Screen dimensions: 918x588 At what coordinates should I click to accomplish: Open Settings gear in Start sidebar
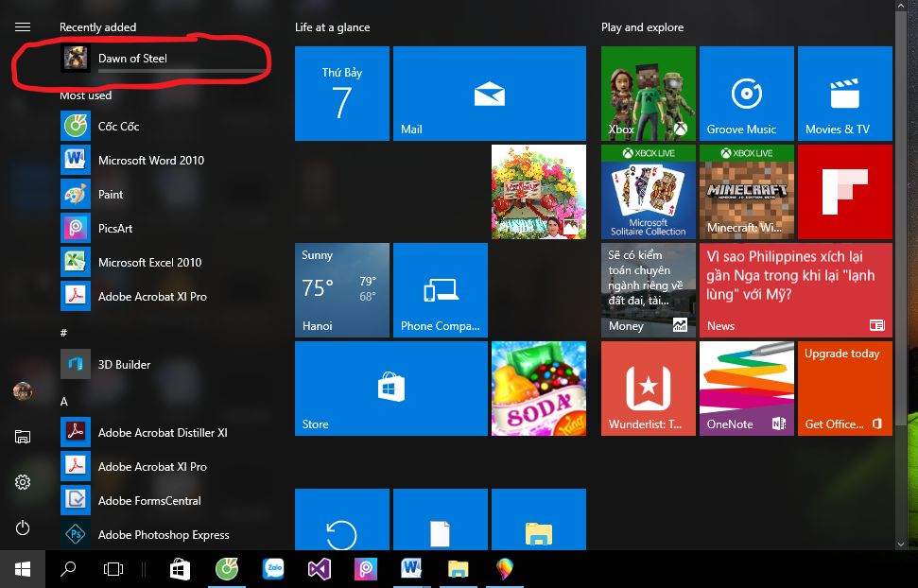(23, 482)
